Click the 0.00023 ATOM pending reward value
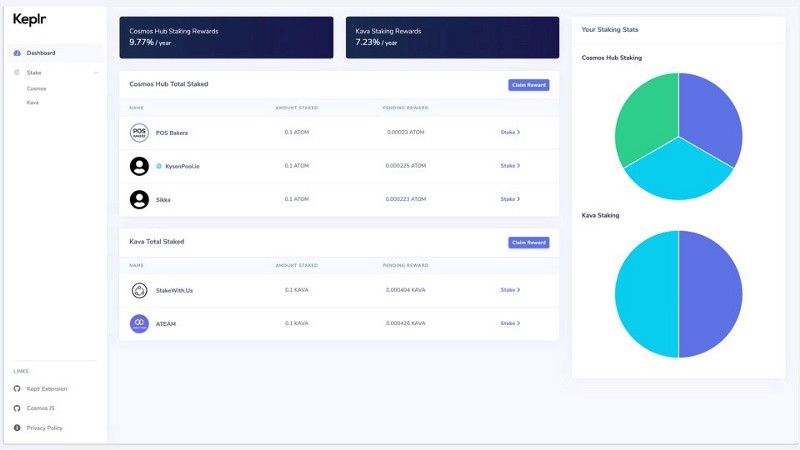This screenshot has height=450, width=800. click(406, 132)
